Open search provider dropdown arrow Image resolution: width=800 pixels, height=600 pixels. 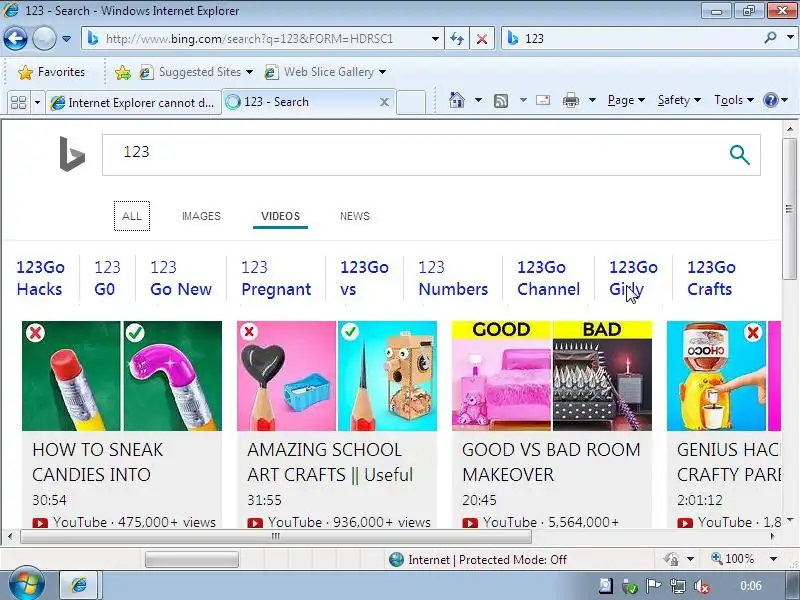tap(790, 38)
